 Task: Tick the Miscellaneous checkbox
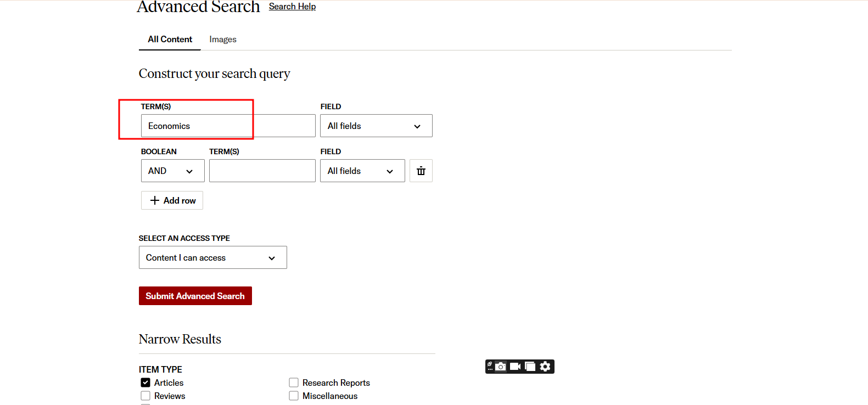coord(294,396)
